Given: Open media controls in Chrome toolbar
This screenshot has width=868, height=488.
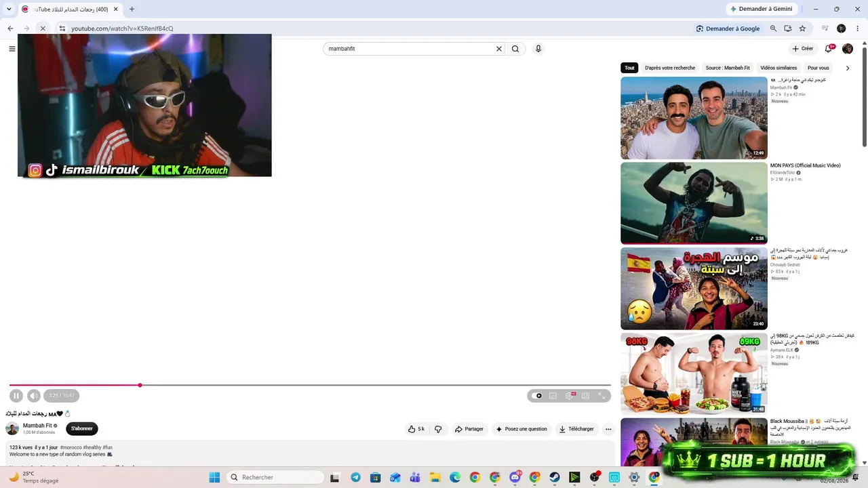Looking at the screenshot, I should point(825,28).
